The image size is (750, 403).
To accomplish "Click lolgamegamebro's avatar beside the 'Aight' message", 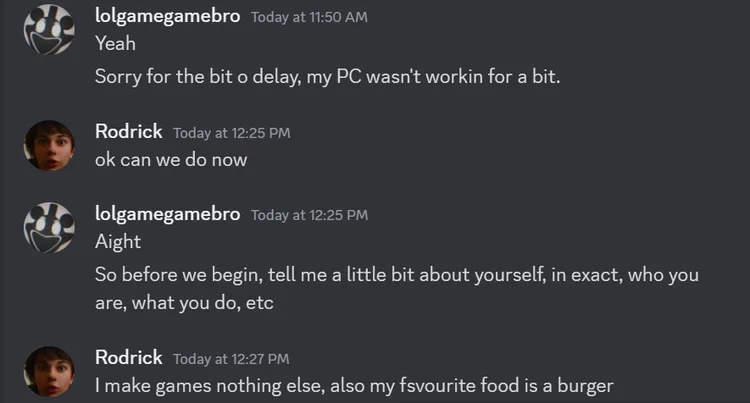I will (50, 229).
